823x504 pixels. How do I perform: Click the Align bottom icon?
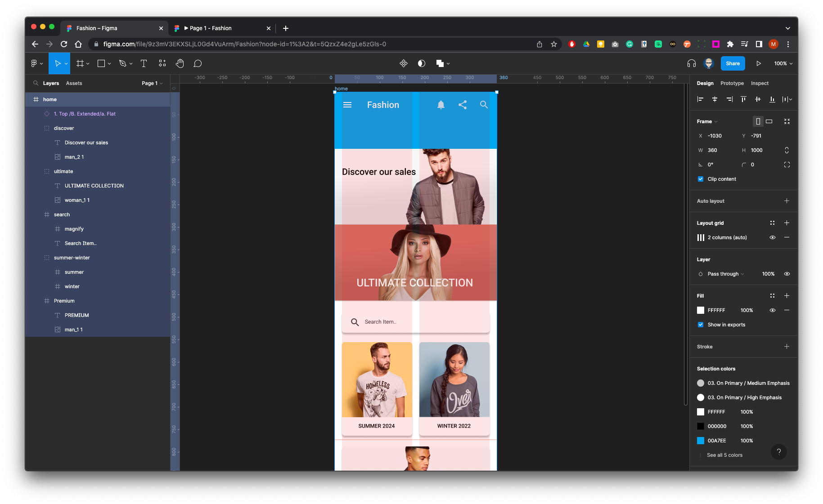[x=772, y=99]
